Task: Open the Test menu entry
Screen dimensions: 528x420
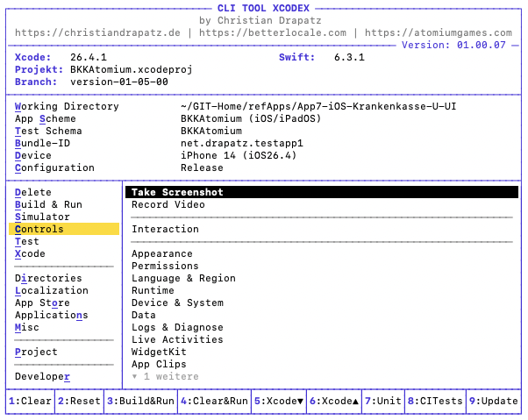Action: (x=27, y=241)
